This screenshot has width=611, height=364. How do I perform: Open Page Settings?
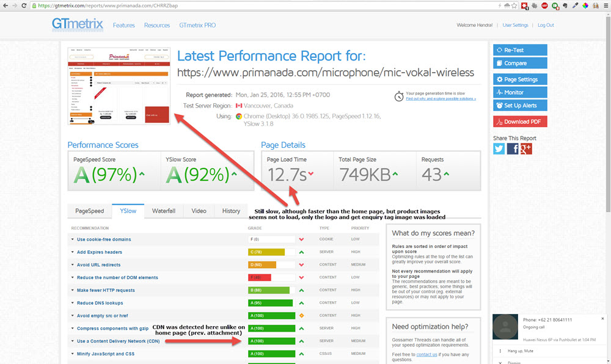(520, 79)
